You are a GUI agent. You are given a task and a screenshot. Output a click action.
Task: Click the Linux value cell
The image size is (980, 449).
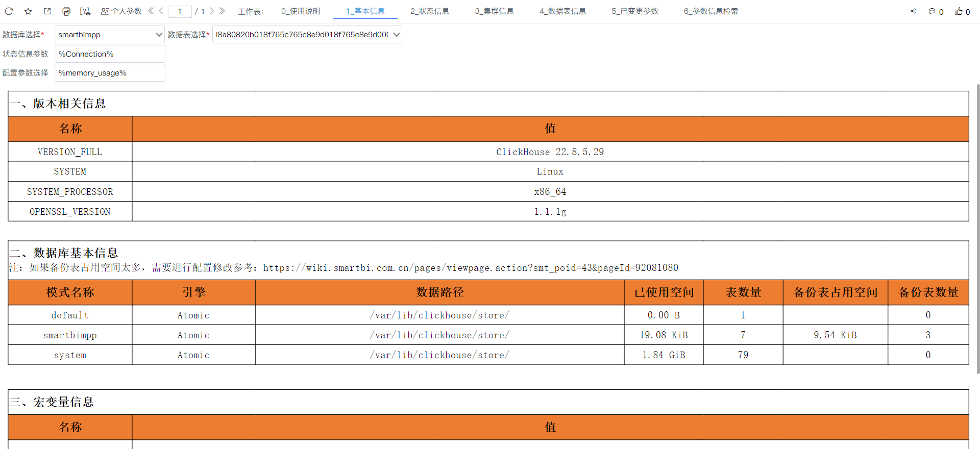(x=550, y=172)
